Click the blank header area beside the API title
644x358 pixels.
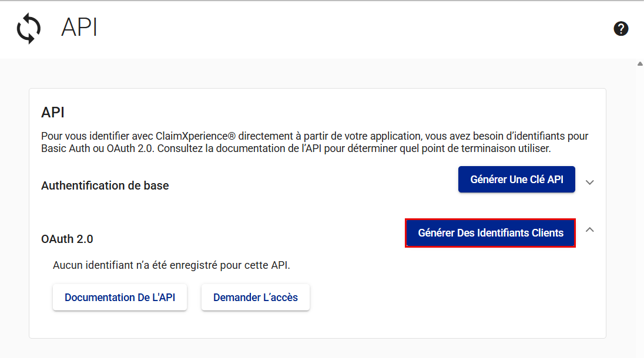tap(353, 29)
